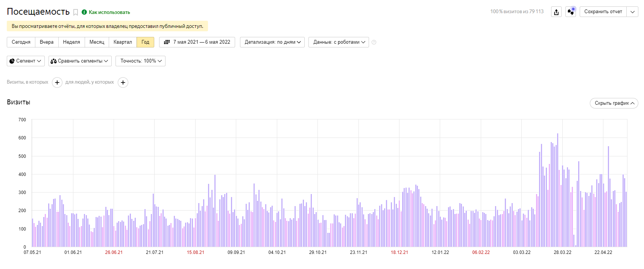
Task: Click the plus for для людей, у которых
Action: pos(123,83)
